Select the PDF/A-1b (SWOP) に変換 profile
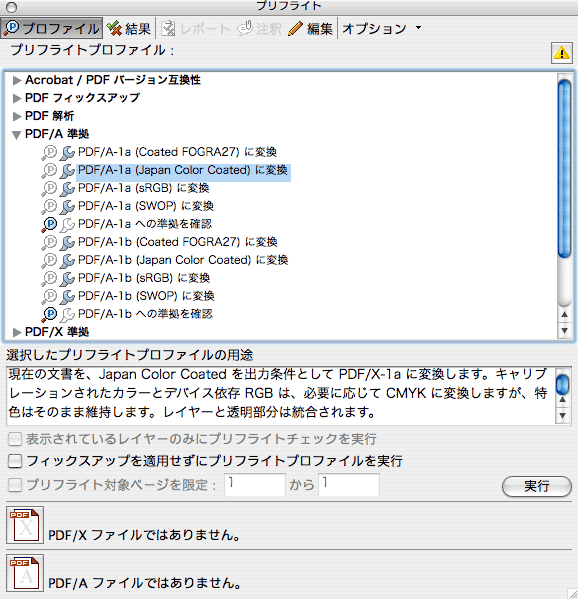Image resolution: width=578 pixels, height=599 pixels. point(146,296)
